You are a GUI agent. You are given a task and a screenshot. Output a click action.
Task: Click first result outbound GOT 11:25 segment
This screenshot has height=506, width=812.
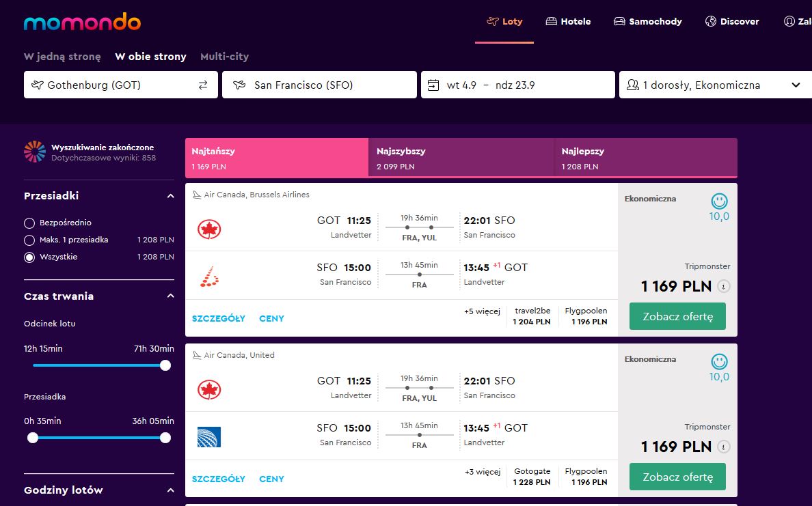[x=344, y=227]
